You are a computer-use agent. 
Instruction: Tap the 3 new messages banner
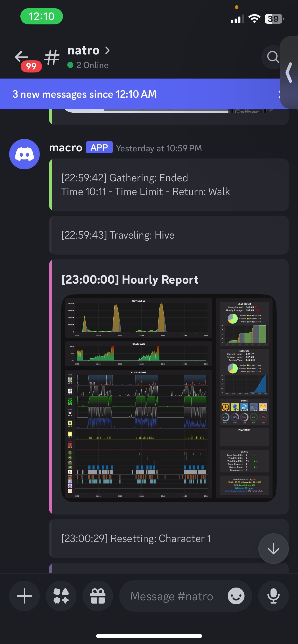point(140,94)
